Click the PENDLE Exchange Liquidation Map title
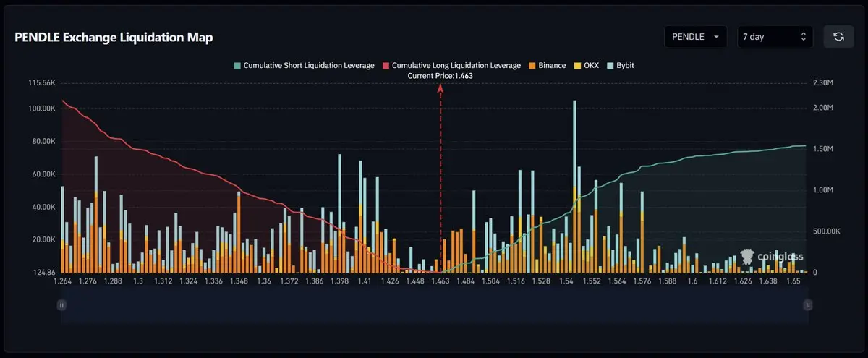The image size is (868, 358). click(114, 37)
